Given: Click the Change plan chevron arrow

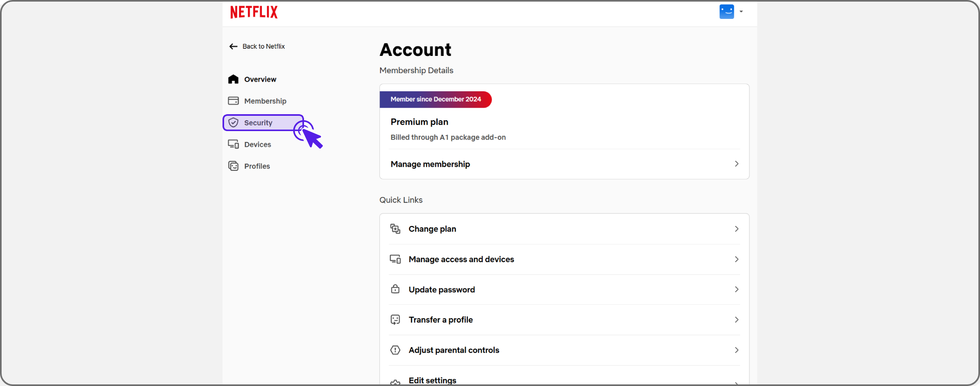Looking at the screenshot, I should pos(737,229).
